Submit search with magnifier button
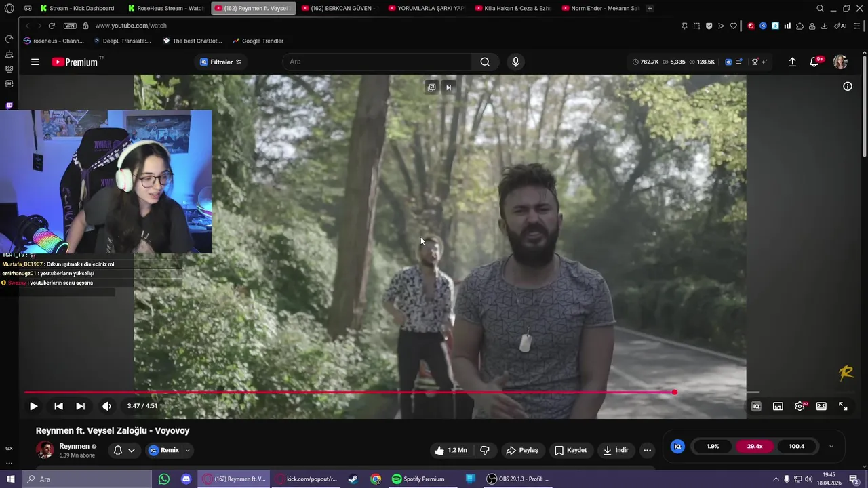Screen dimensions: 868x488 (485, 62)
